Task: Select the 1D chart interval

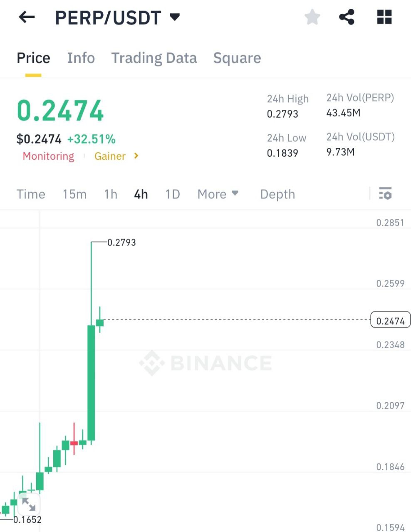Action: tap(173, 194)
